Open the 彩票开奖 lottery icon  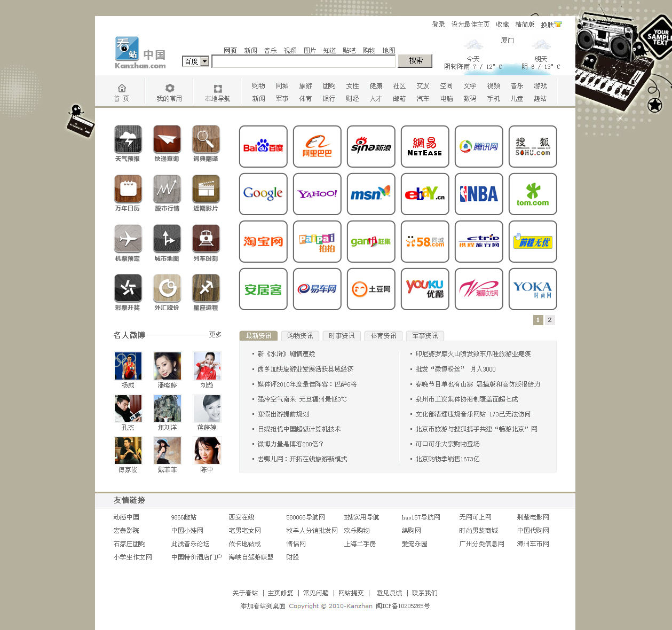[x=128, y=288]
